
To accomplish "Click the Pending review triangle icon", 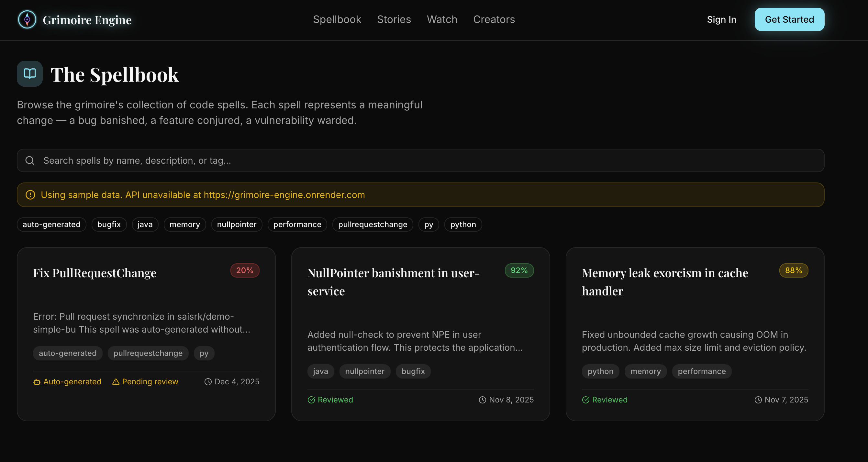I will 116,382.
